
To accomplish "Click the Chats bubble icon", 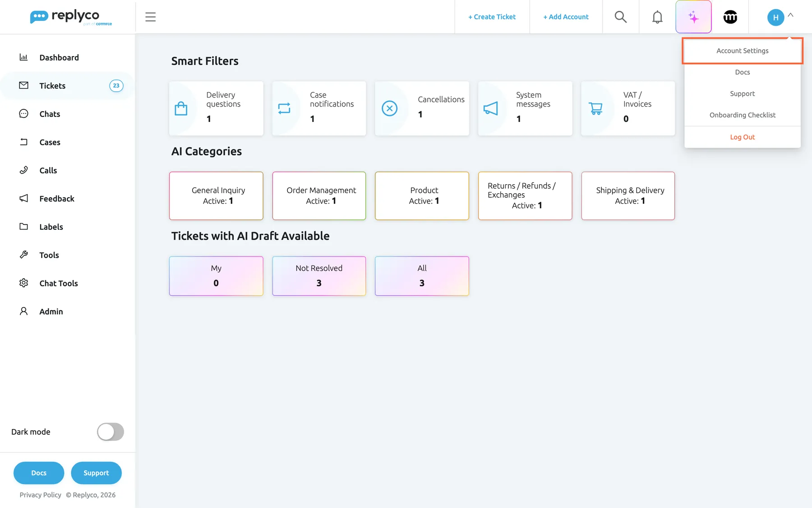I will [x=23, y=114].
